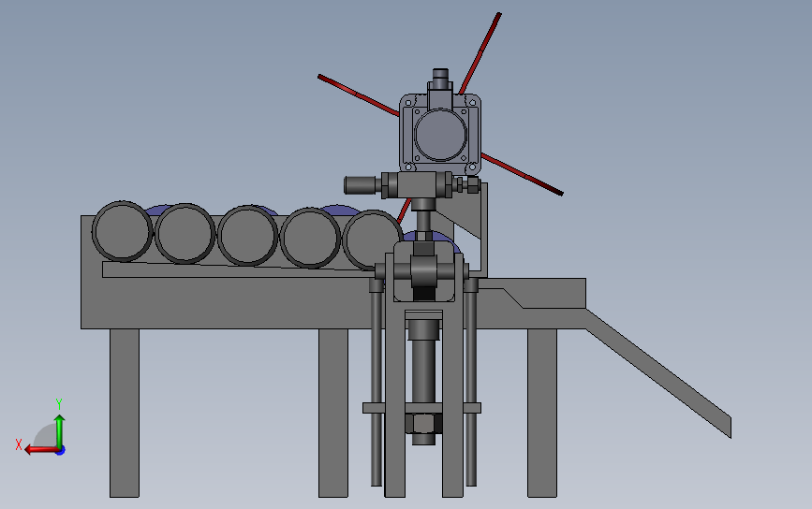Click the blue Z axis dot of the triad
812x509 pixels.
coord(61,451)
